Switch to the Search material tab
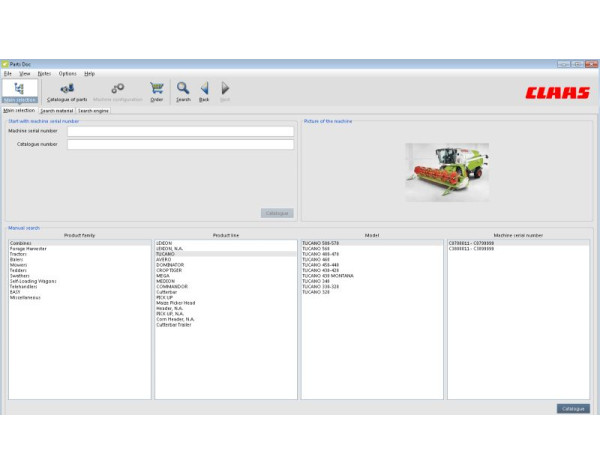600x475 pixels. (57, 111)
